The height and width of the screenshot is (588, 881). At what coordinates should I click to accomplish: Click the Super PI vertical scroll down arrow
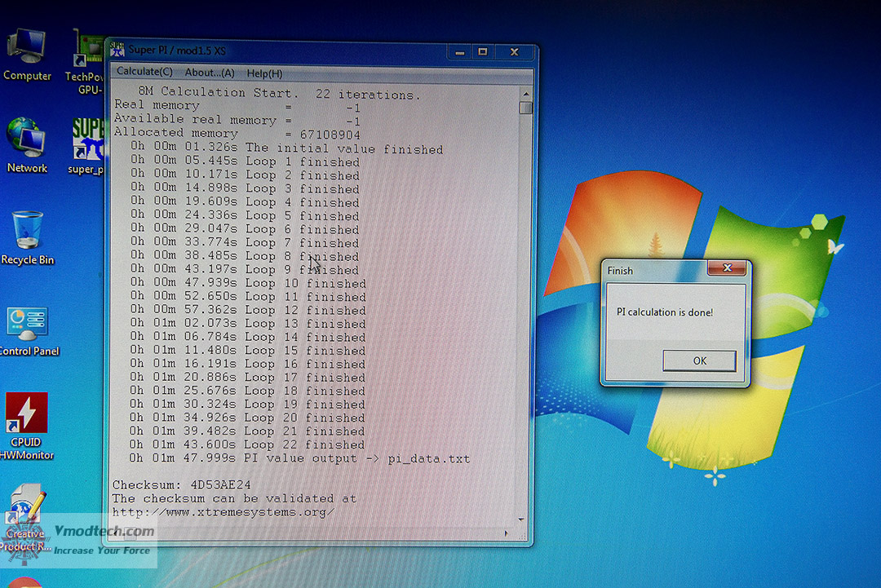tap(521, 520)
